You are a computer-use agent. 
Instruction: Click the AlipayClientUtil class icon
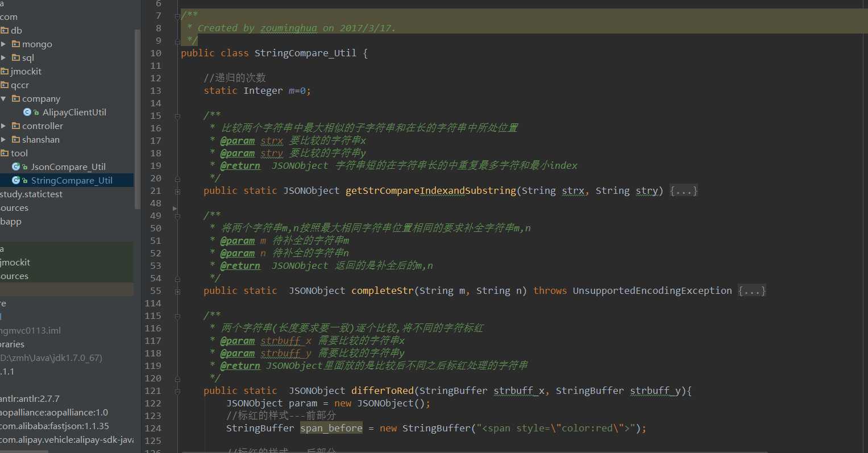point(27,112)
